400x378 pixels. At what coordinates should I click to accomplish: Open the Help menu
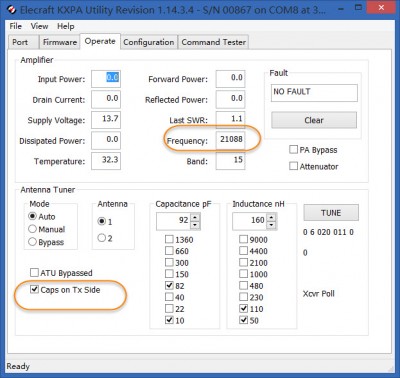65,26
